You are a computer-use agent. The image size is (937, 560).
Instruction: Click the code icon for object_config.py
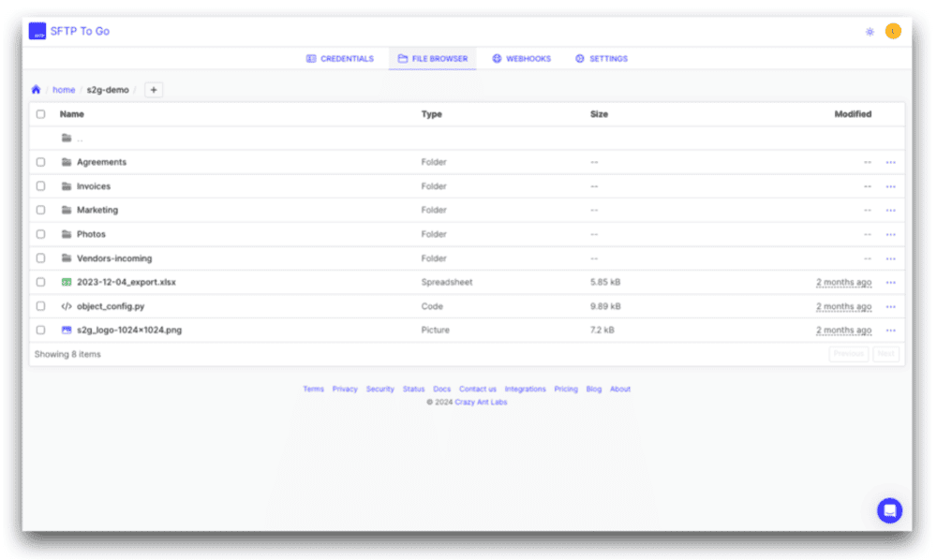[67, 306]
